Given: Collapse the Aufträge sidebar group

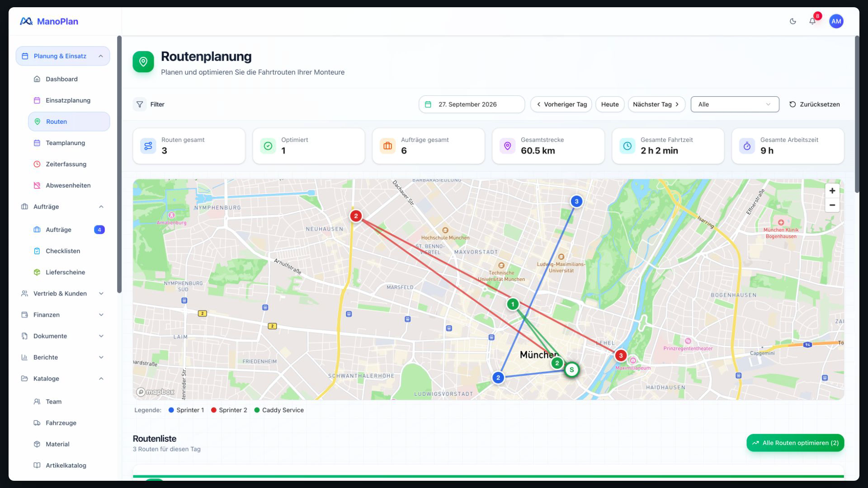Looking at the screenshot, I should [63, 206].
